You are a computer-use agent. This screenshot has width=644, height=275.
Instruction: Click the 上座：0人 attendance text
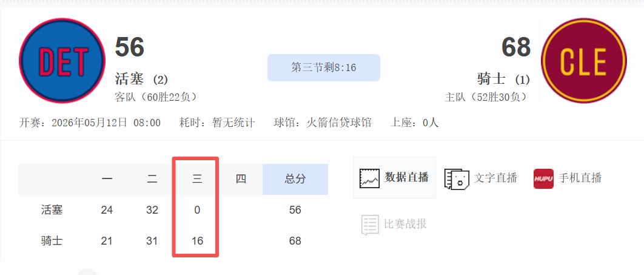click(414, 123)
